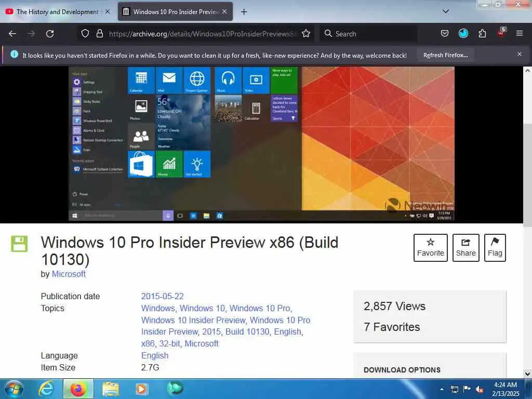
Task: Open the media player taskbar icon
Action: pos(141,389)
